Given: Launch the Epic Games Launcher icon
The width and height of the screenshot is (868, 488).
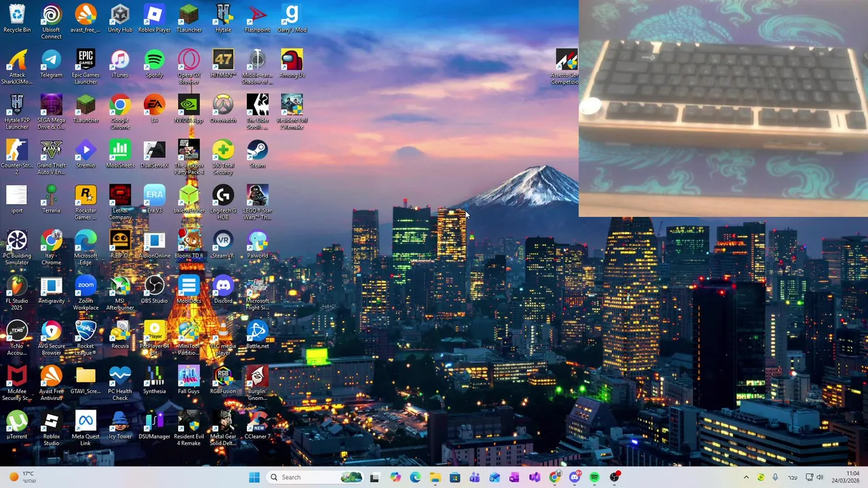Looking at the screenshot, I should coord(85,66).
